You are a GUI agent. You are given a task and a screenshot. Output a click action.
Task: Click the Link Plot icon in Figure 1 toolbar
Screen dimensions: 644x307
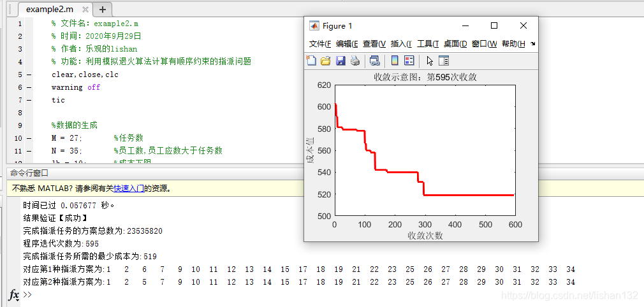374,61
